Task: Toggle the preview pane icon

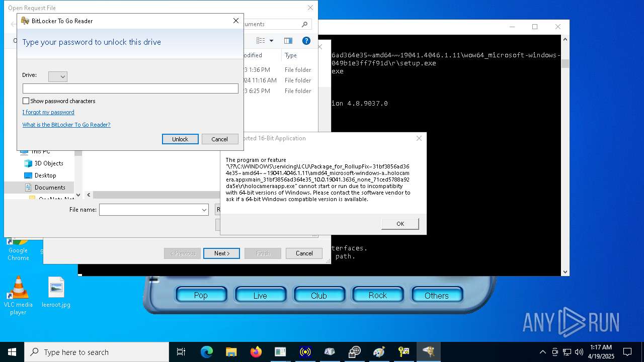Action: [288, 41]
